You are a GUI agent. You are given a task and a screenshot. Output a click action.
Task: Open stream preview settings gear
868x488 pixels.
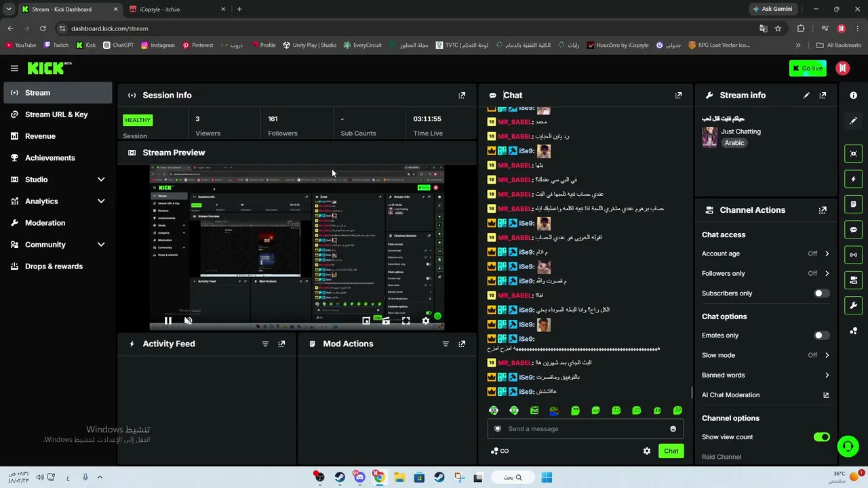tap(426, 321)
